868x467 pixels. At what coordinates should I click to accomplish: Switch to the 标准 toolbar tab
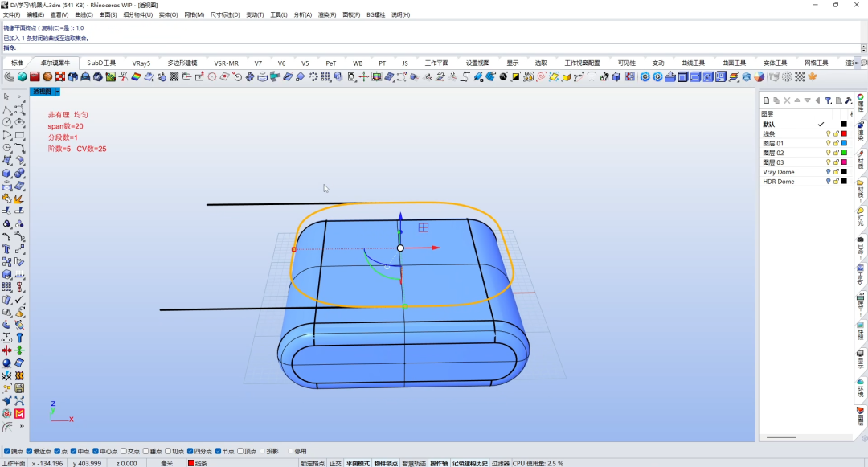pos(17,63)
